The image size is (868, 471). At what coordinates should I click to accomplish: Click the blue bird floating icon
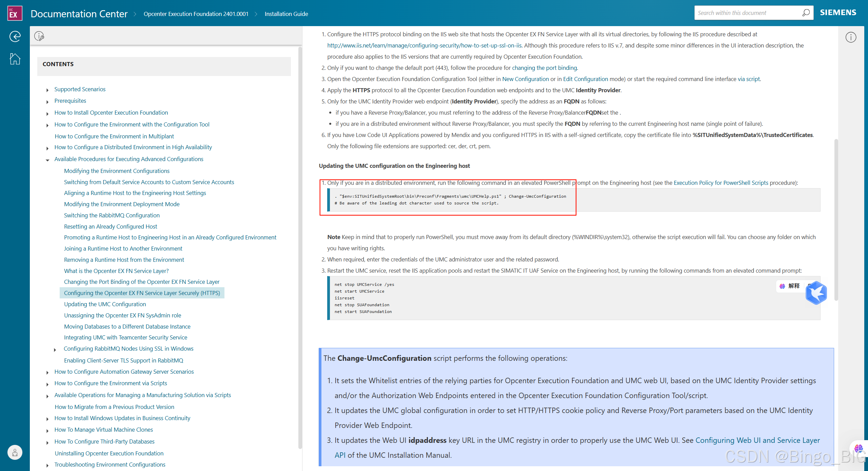(816, 293)
